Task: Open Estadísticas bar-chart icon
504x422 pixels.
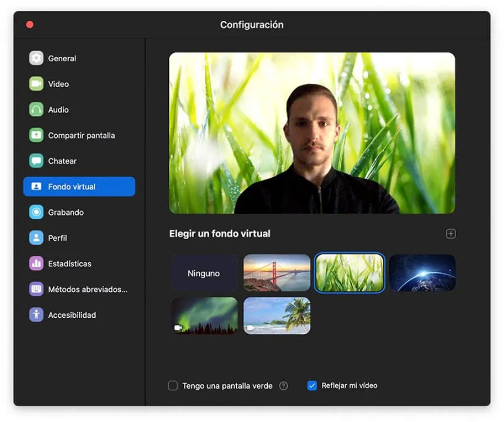Action: [37, 263]
